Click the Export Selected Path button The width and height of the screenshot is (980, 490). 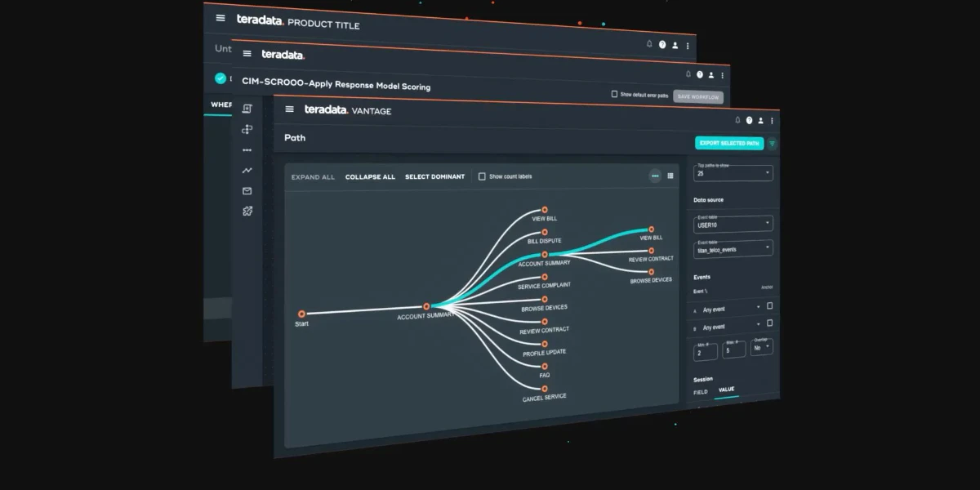click(729, 143)
